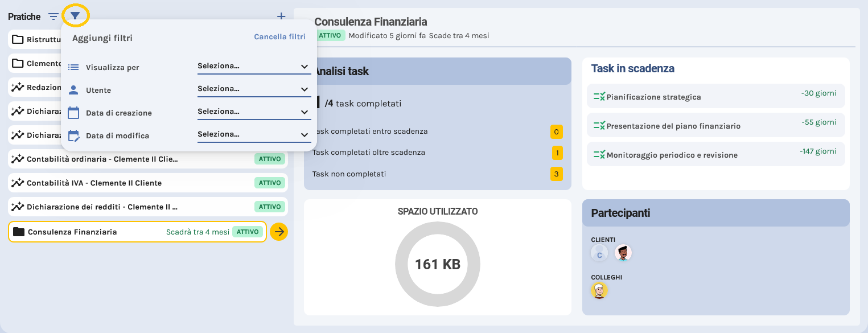The width and height of the screenshot is (868, 333).
Task: Click the Data di modifica calendar-edit icon
Action: (x=73, y=135)
